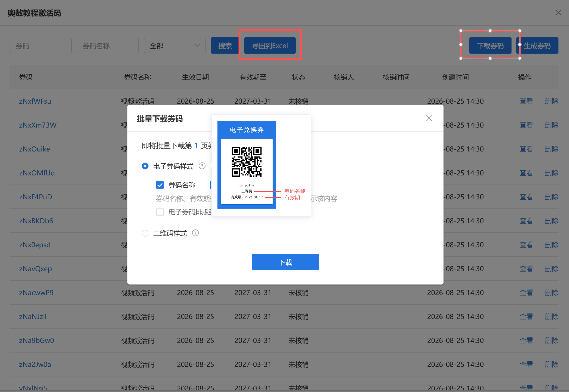
Task: Click 查看 in the zNa2Jw0a row
Action: (526, 364)
